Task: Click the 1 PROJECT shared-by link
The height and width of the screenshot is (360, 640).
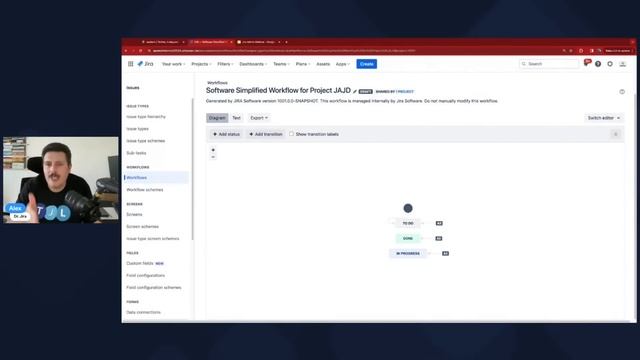Action: pos(404,91)
